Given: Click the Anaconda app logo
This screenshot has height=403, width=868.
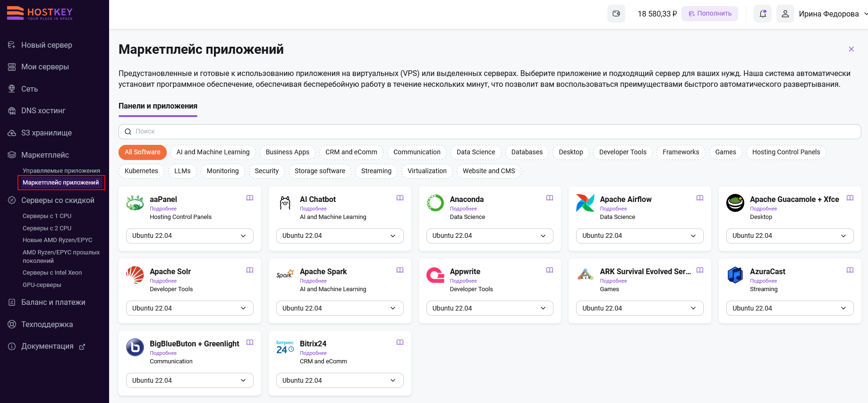Looking at the screenshot, I should coord(435,203).
